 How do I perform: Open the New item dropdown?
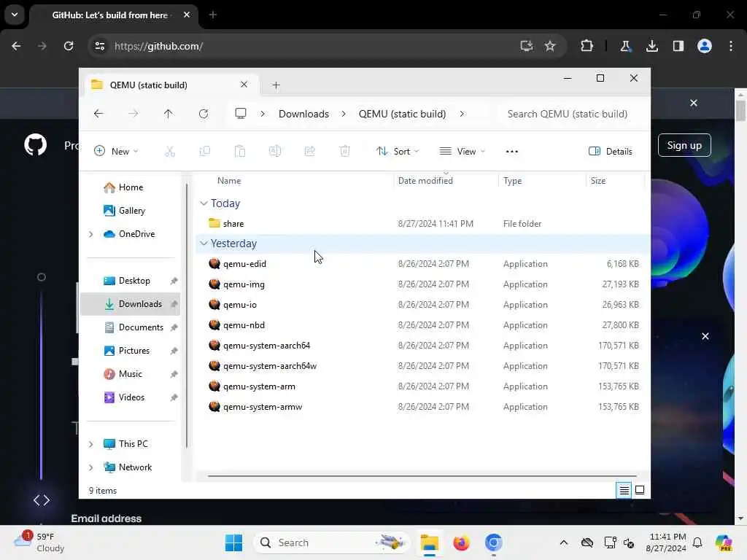point(116,152)
